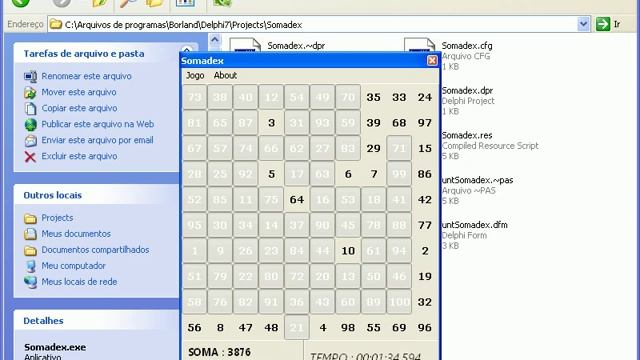Open Meus documentos link
The width and height of the screenshot is (640, 360).
(76, 234)
